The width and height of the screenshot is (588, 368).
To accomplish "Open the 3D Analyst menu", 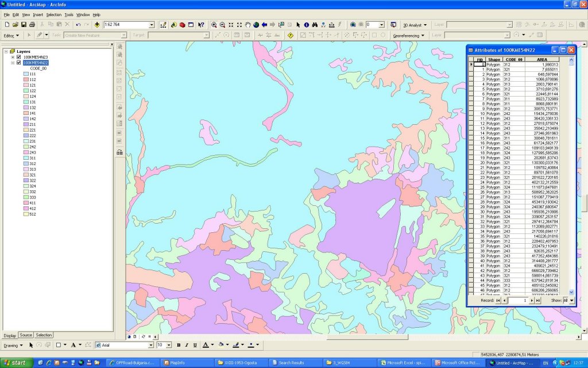I will pos(415,25).
